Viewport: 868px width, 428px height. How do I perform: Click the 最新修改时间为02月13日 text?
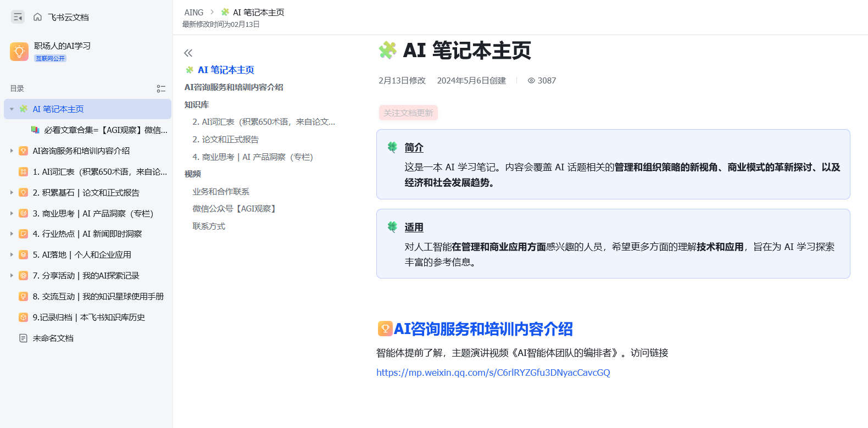221,24
